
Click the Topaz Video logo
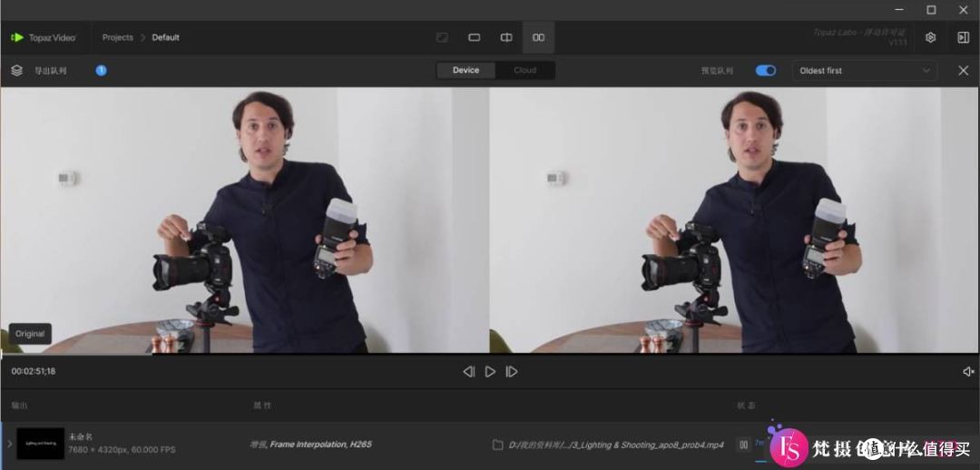coord(44,37)
